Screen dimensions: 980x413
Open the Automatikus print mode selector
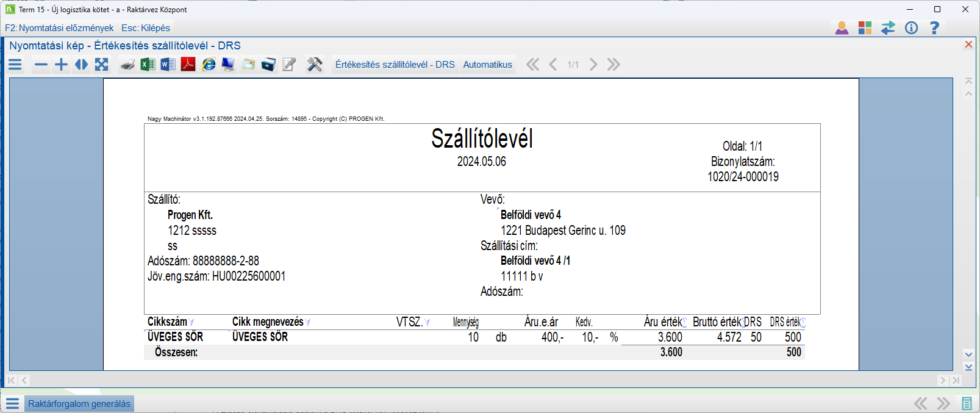(488, 65)
